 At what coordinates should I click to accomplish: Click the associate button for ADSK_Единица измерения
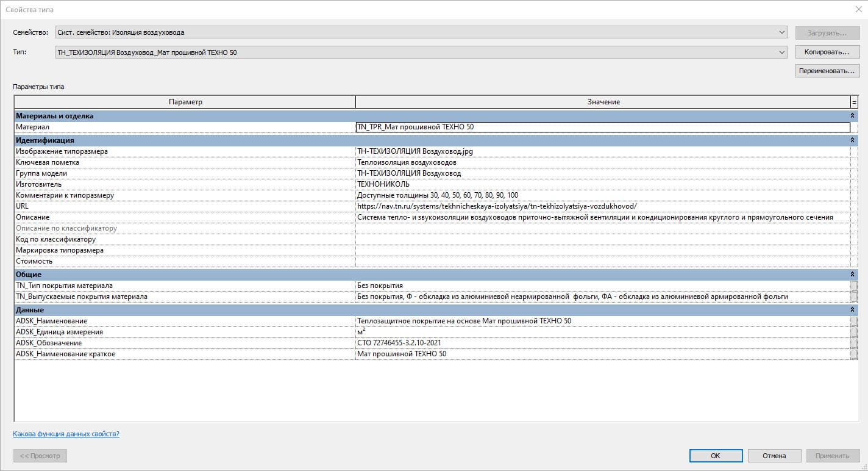tap(854, 332)
